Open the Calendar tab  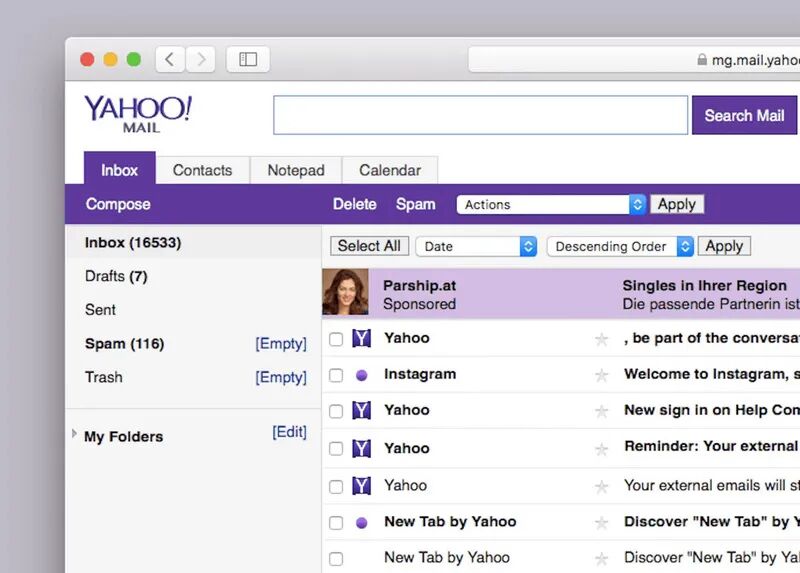(390, 170)
